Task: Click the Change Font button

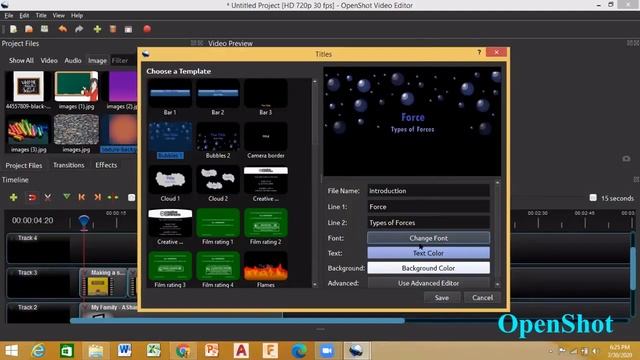Action: tap(428, 238)
